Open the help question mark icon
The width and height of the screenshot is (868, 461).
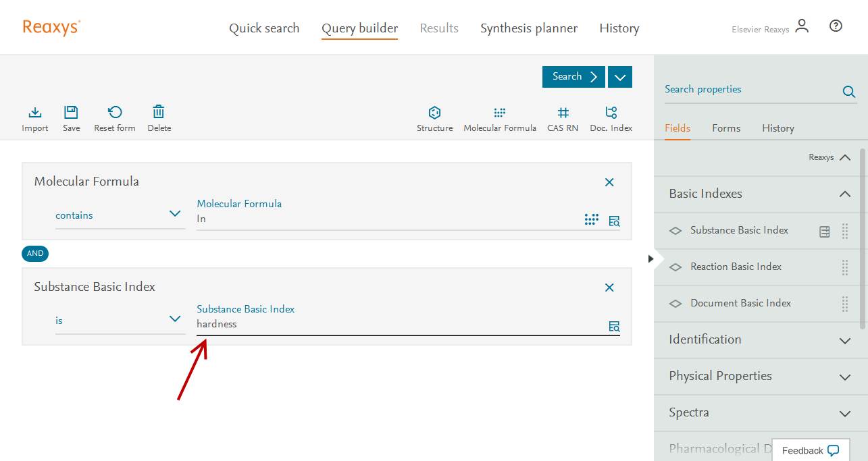(836, 26)
